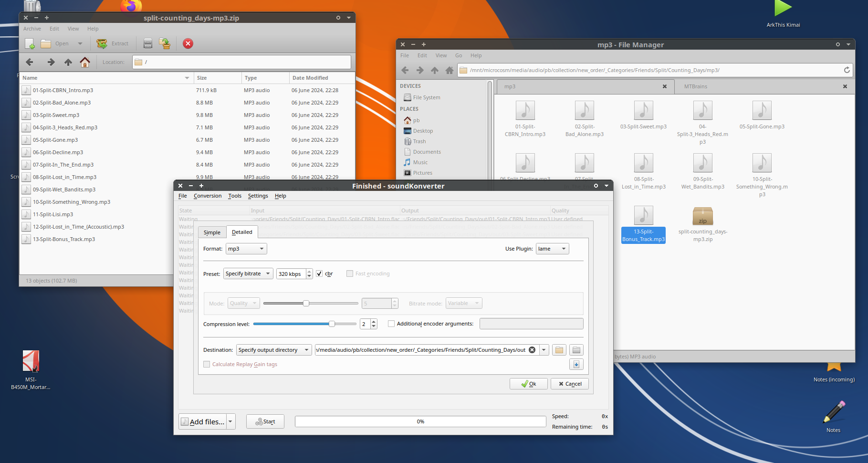
Task: Click the reload icon in File Manager path bar
Action: 847,70
